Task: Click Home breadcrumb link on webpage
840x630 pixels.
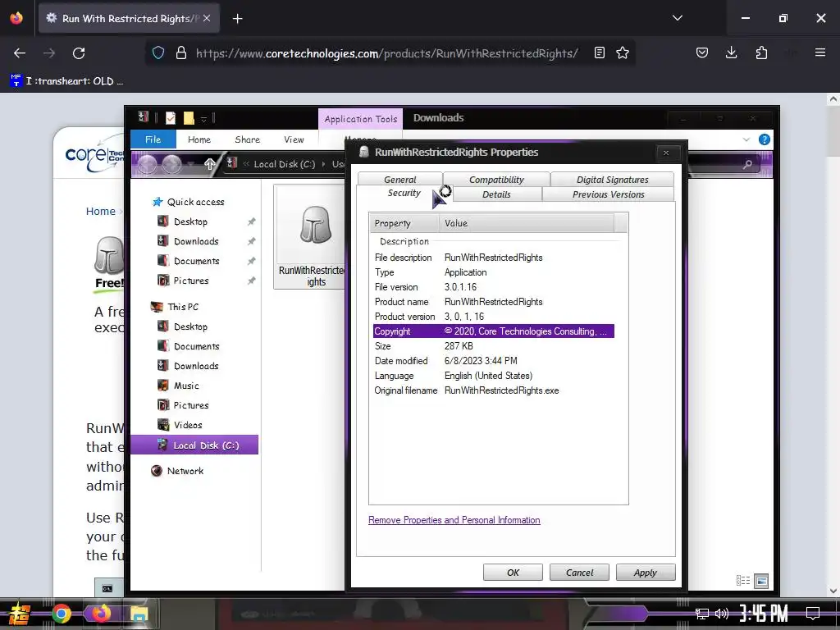Action: 101,211
